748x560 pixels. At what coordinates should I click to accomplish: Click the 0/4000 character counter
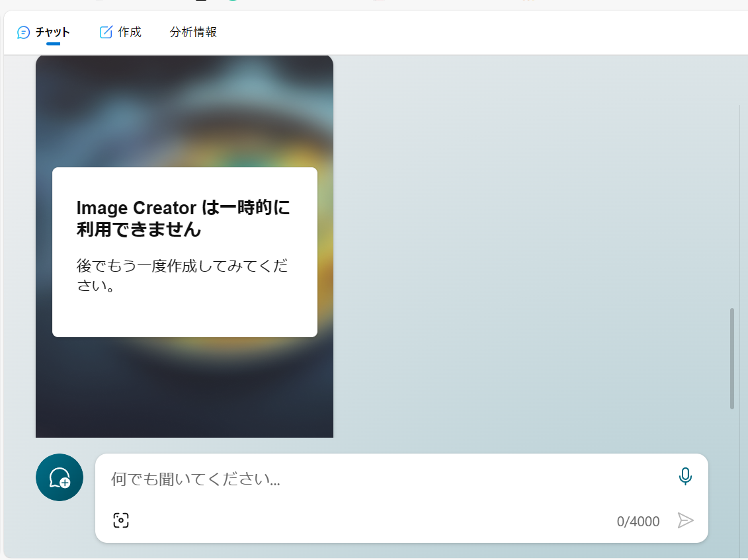638,521
